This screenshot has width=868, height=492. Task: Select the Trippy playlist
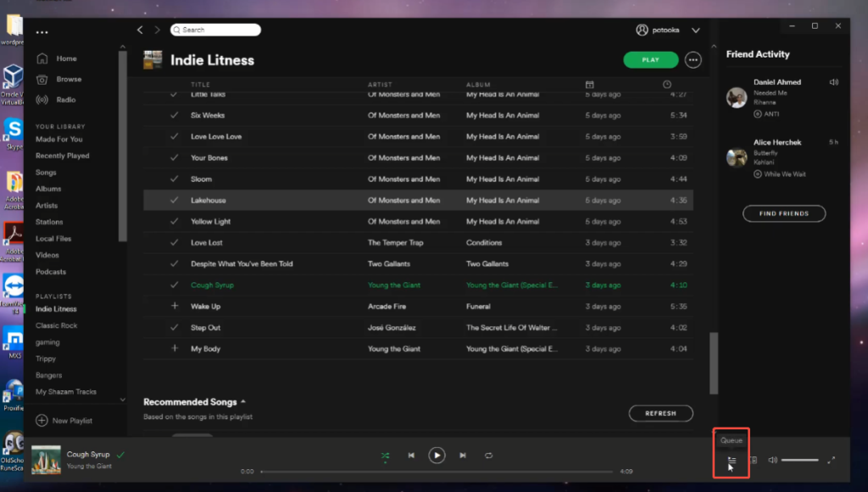[46, 359]
